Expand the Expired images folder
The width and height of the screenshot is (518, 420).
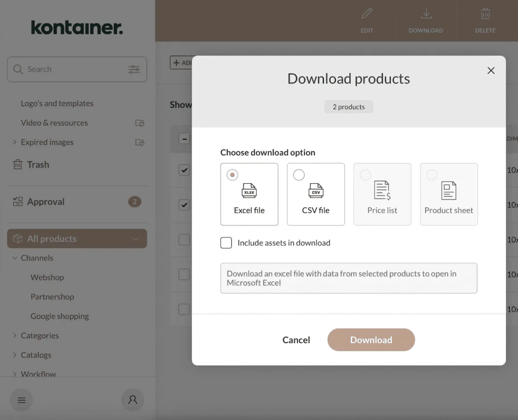click(x=15, y=142)
